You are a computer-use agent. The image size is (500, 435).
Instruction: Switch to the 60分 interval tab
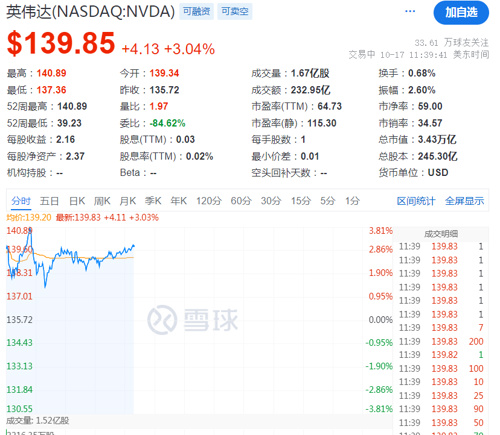tap(241, 201)
